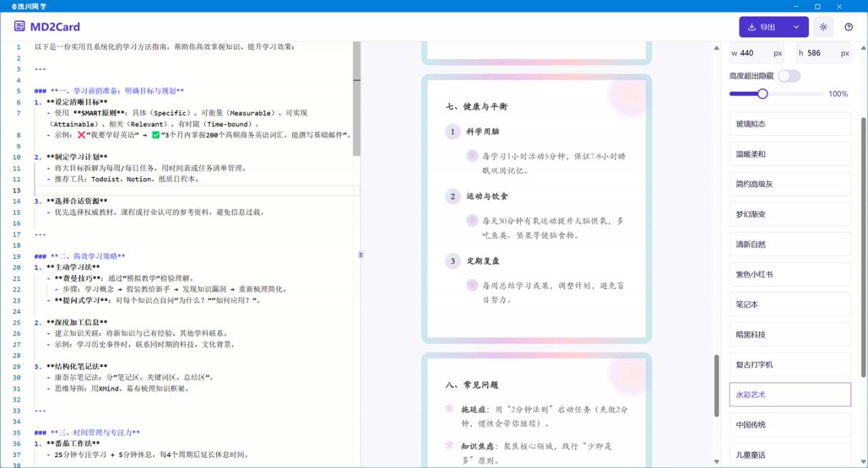
Task: Click the flower bullet beside 每天30分钟有氧运动
Action: point(472,220)
